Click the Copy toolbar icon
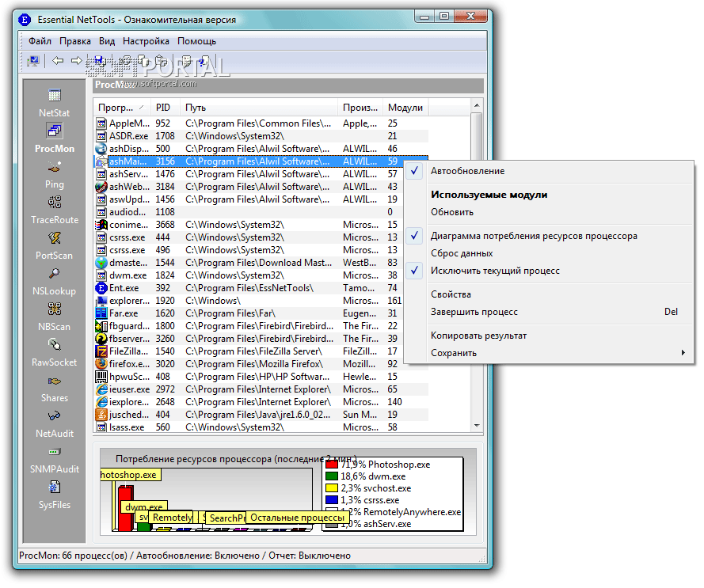 pyautogui.click(x=143, y=61)
